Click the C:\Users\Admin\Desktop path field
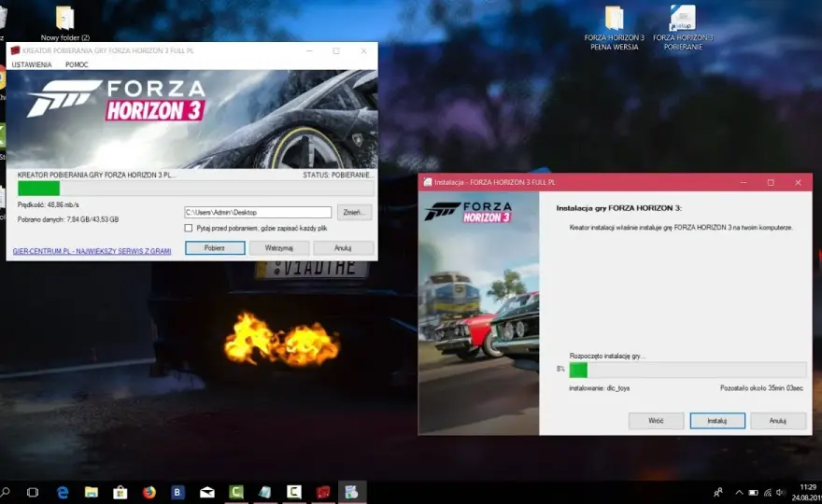822x504 pixels. click(258, 212)
